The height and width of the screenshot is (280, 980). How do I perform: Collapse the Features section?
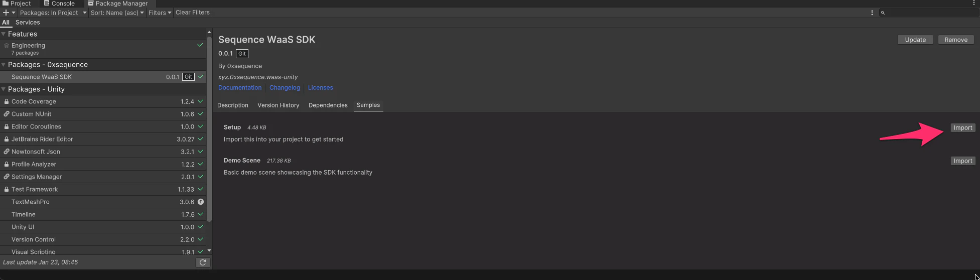[x=4, y=34]
